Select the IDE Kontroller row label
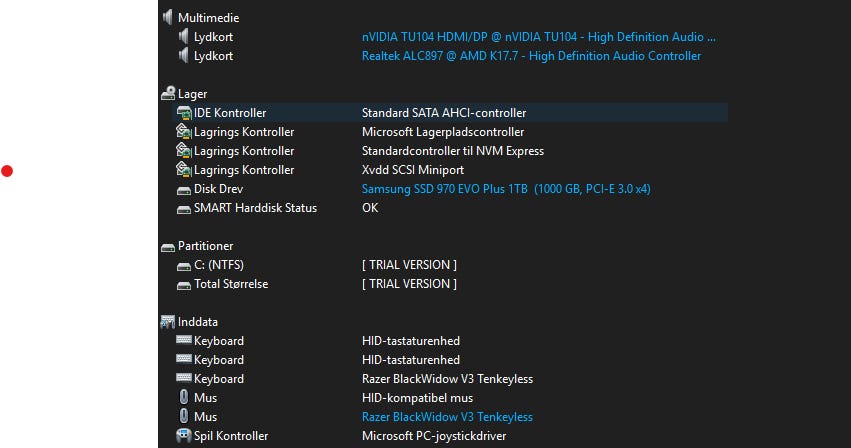 pyautogui.click(x=230, y=113)
